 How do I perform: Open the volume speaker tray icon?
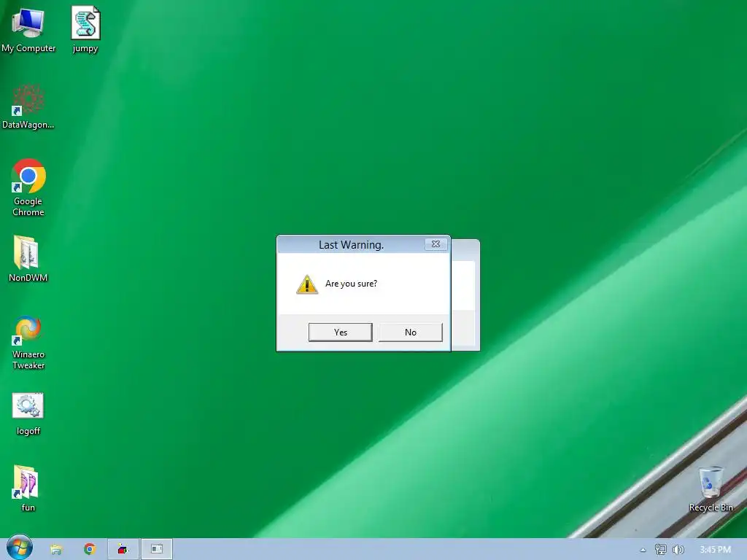(x=678, y=550)
